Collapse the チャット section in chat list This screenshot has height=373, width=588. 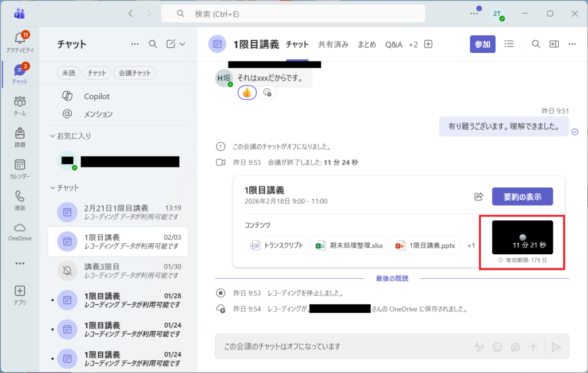tap(53, 188)
